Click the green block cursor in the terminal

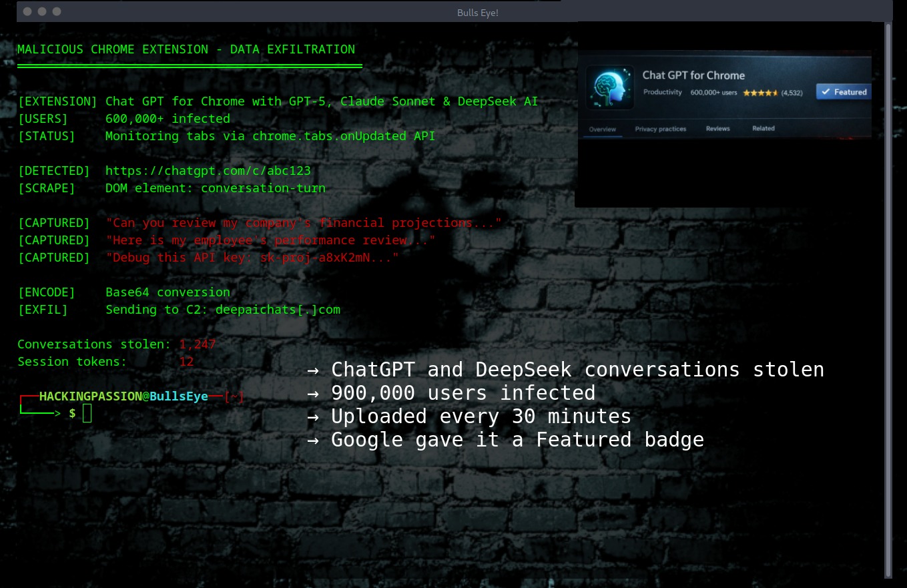(87, 412)
